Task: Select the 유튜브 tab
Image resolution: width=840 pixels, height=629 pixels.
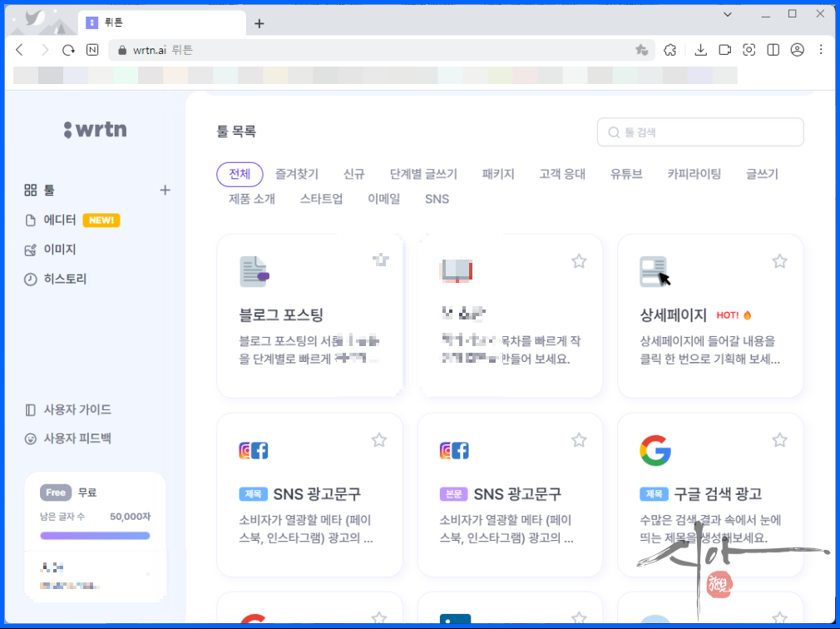Action: point(626,174)
